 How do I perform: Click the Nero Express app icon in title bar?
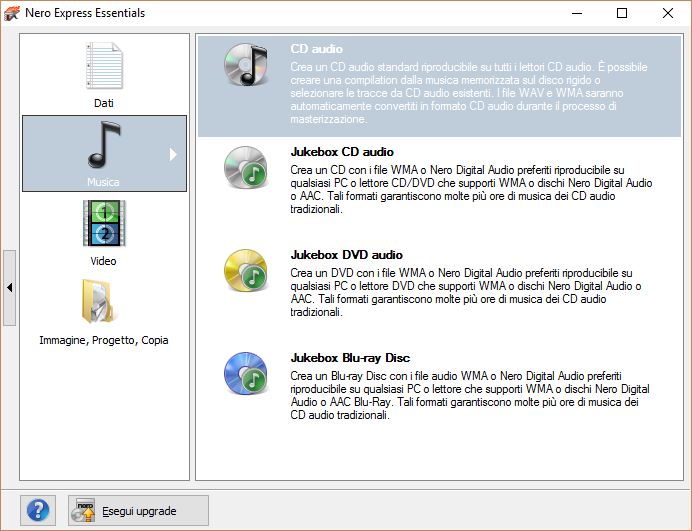(x=11, y=13)
